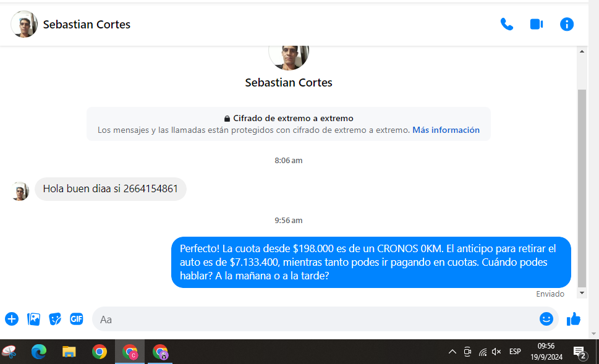This screenshot has height=364, width=599.
Task: Start a video call from the header
Action: point(536,24)
